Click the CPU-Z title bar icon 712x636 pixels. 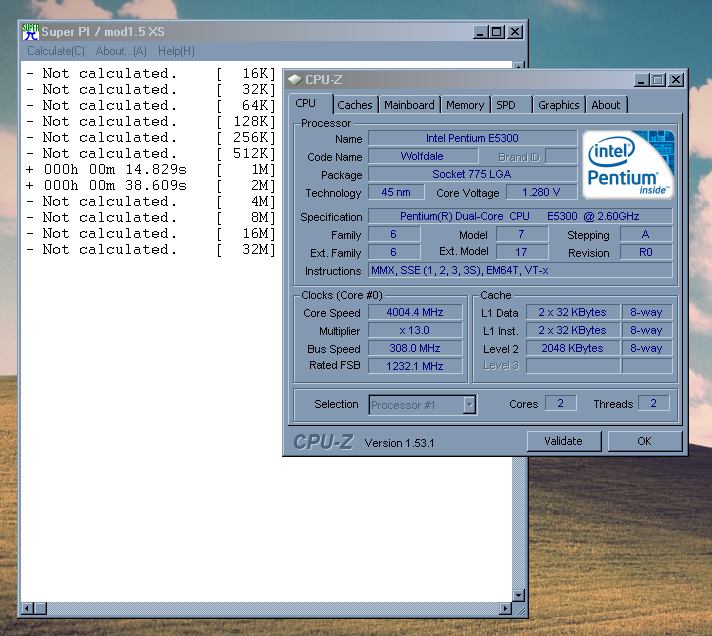coord(295,80)
